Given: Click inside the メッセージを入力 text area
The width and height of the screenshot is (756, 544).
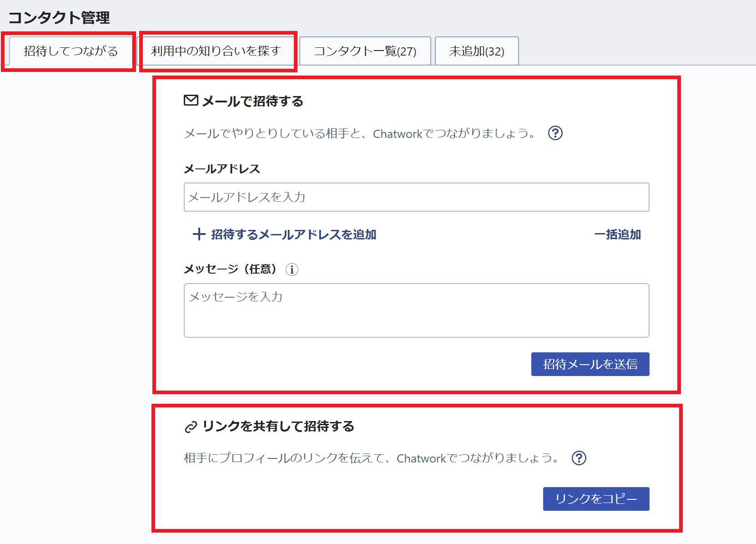Looking at the screenshot, I should tap(416, 310).
